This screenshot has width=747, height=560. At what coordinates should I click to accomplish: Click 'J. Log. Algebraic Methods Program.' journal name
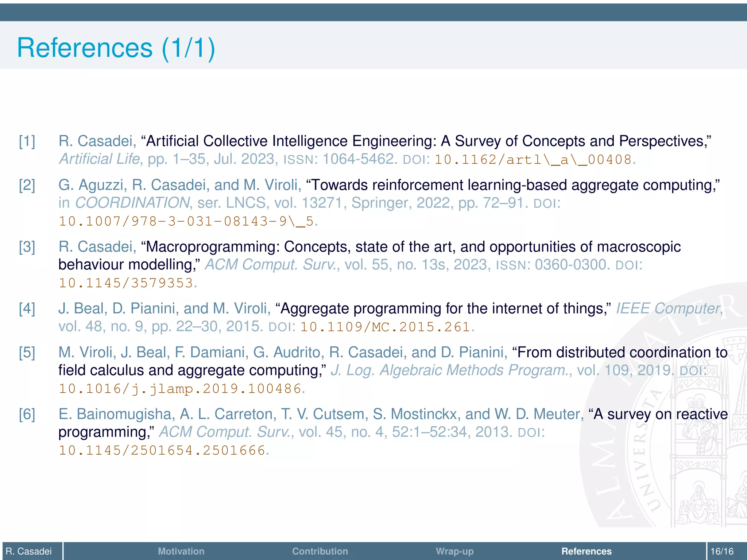point(450,370)
